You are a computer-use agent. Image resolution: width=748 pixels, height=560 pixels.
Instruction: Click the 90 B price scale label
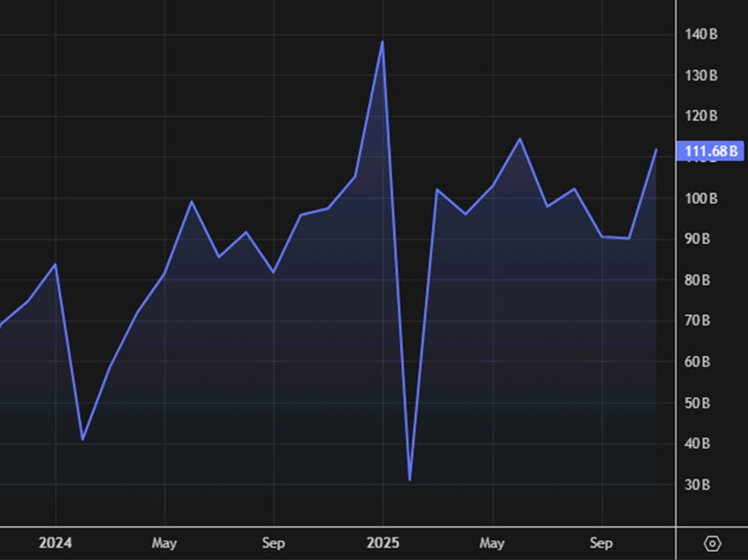[697, 239]
